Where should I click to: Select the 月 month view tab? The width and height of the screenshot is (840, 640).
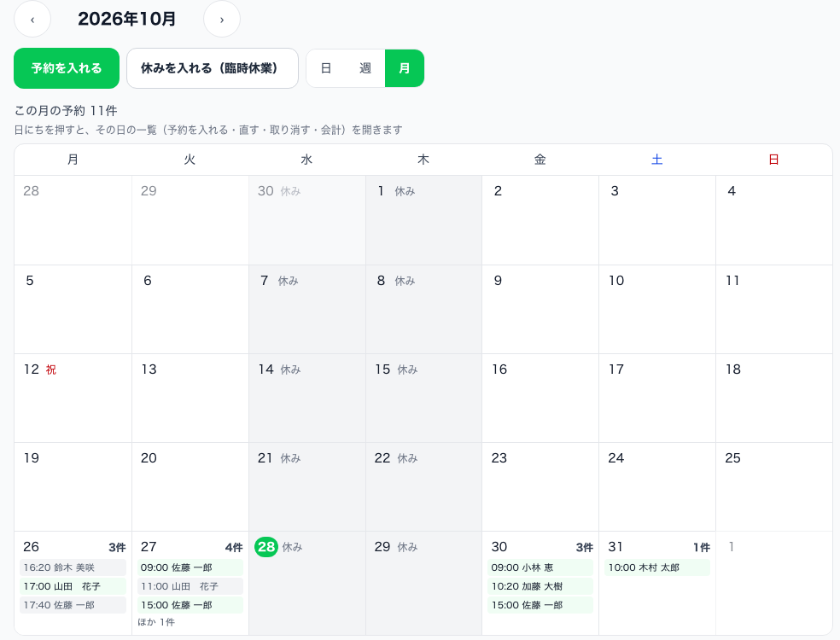[405, 68]
